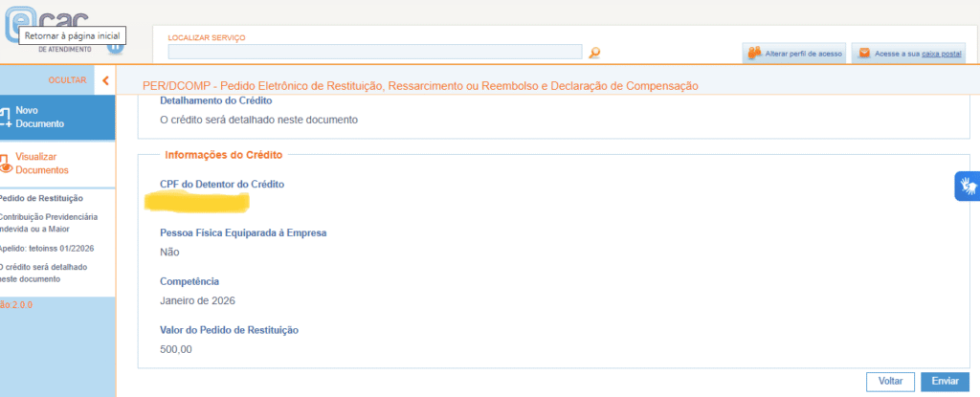Focus the Localizar Serviço search field
Viewport: 980px width, 397px height.
tap(374, 52)
